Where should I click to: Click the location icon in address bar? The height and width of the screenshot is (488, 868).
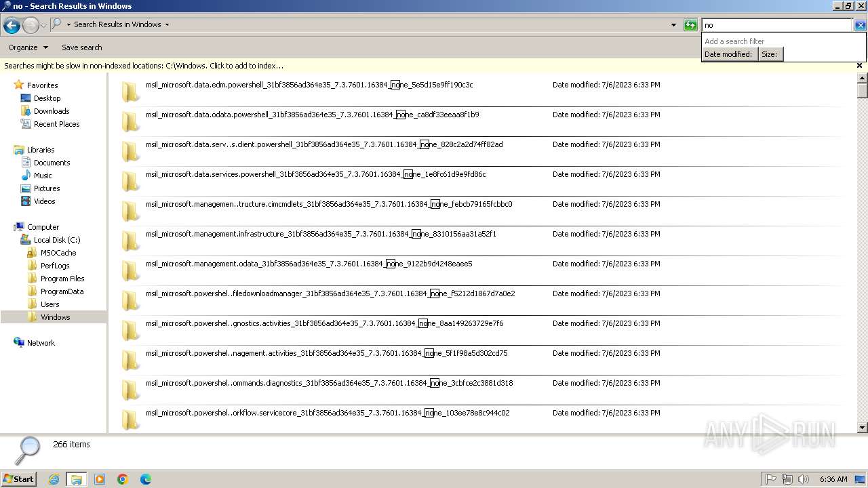[x=56, y=24]
